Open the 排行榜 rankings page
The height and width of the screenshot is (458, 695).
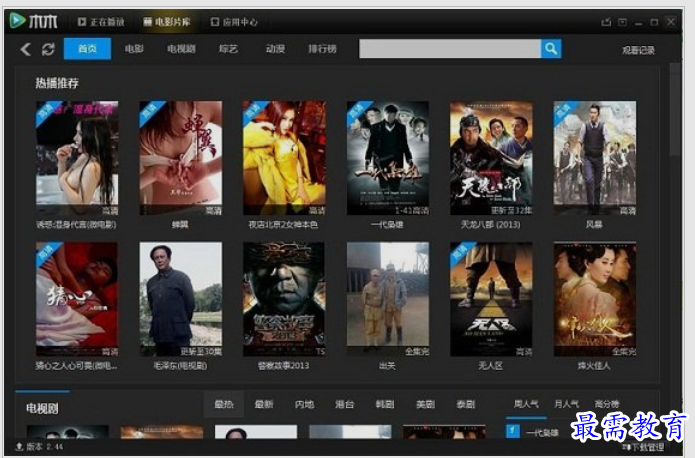[322, 49]
